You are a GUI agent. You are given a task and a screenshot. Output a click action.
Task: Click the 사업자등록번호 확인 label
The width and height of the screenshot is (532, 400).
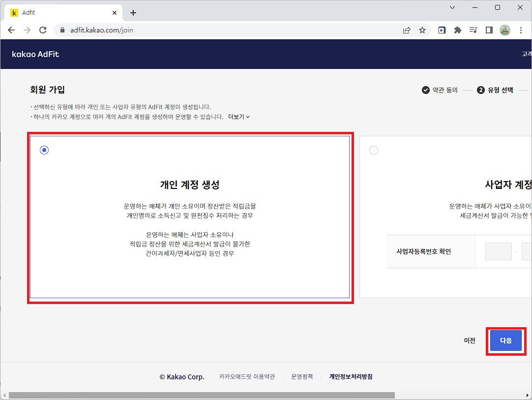tap(423, 251)
